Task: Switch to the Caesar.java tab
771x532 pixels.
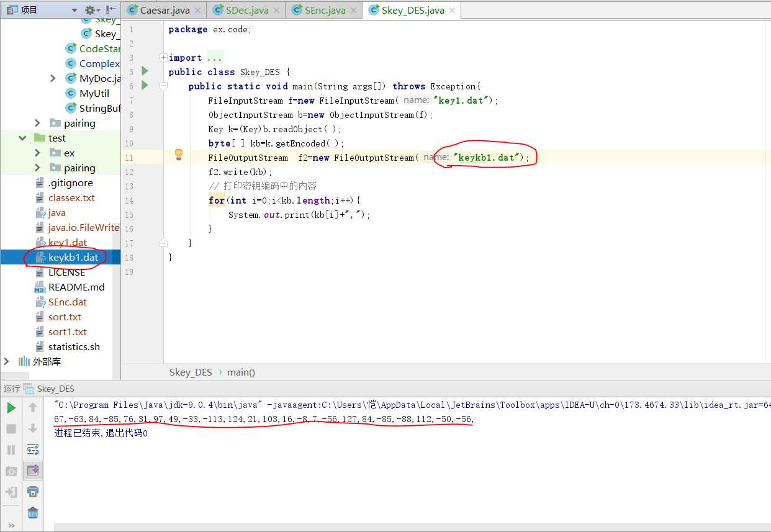Action: pos(165,10)
